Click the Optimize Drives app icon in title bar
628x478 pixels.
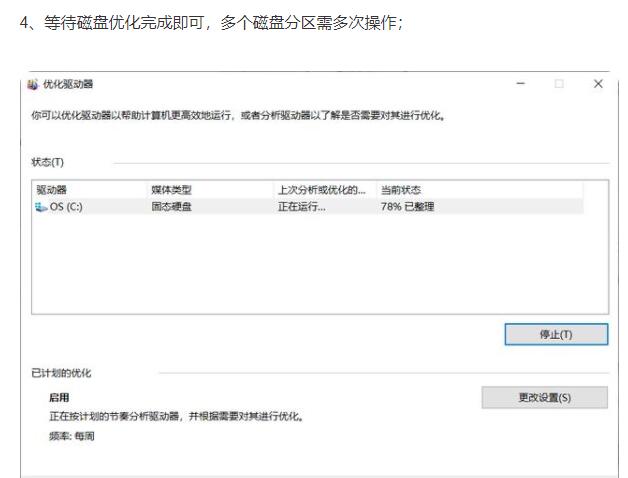click(x=34, y=84)
